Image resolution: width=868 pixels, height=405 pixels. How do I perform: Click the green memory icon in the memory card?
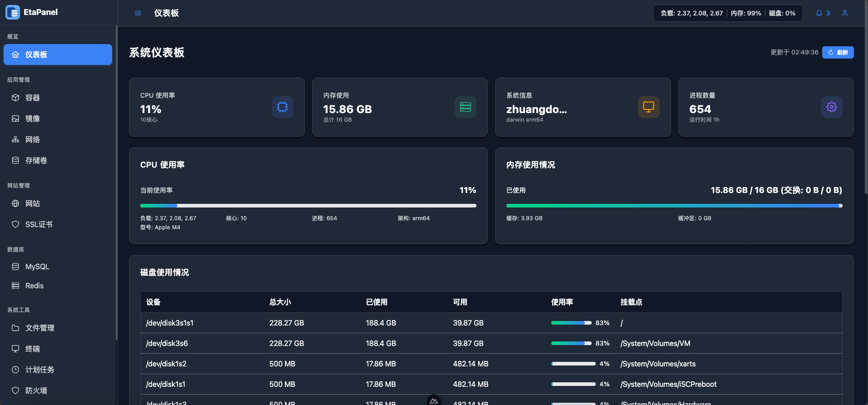pyautogui.click(x=466, y=107)
